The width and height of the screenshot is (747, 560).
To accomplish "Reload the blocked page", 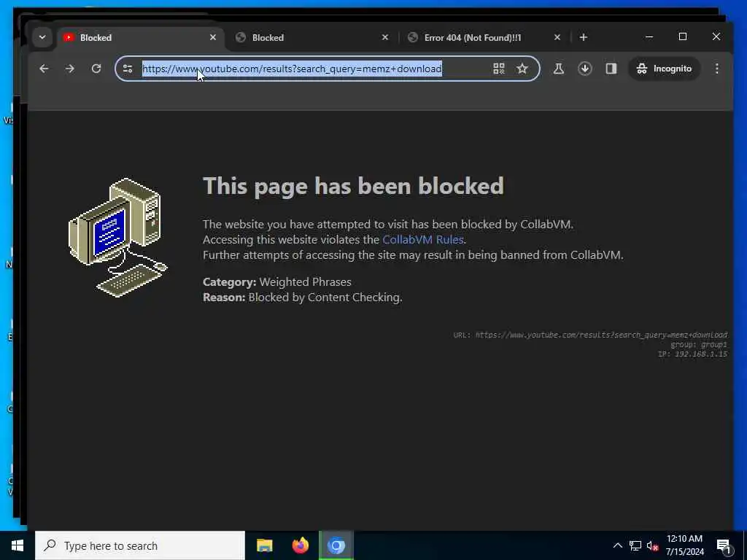I will [x=96, y=69].
